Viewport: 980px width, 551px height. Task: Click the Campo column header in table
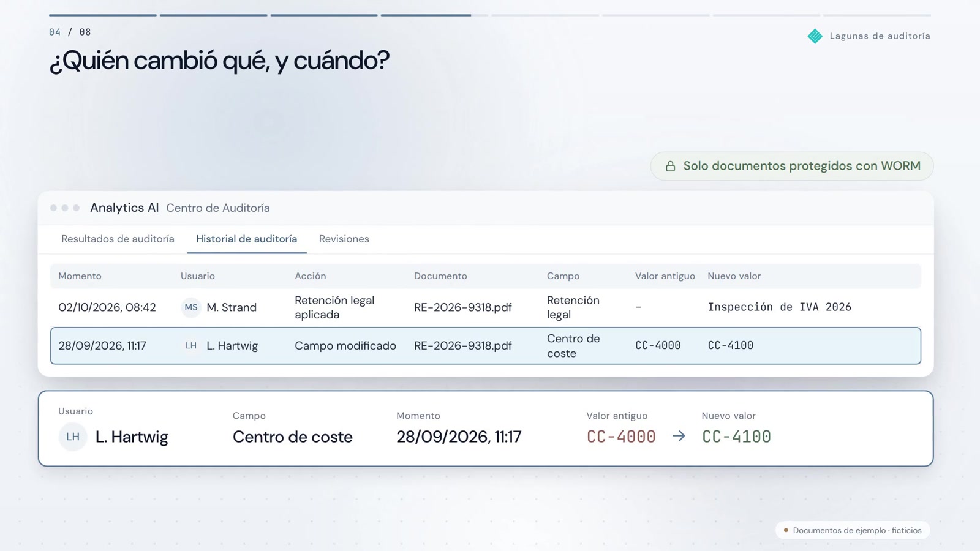coord(563,276)
